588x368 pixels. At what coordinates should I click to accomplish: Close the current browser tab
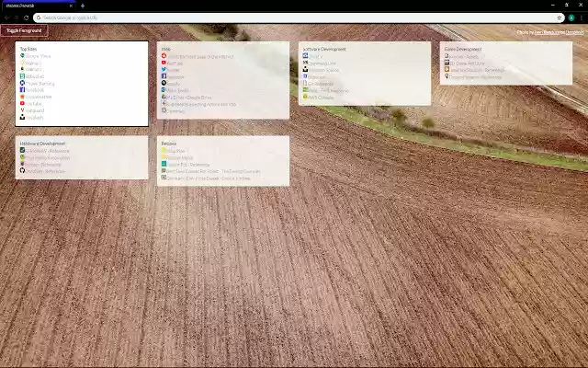(71, 6)
